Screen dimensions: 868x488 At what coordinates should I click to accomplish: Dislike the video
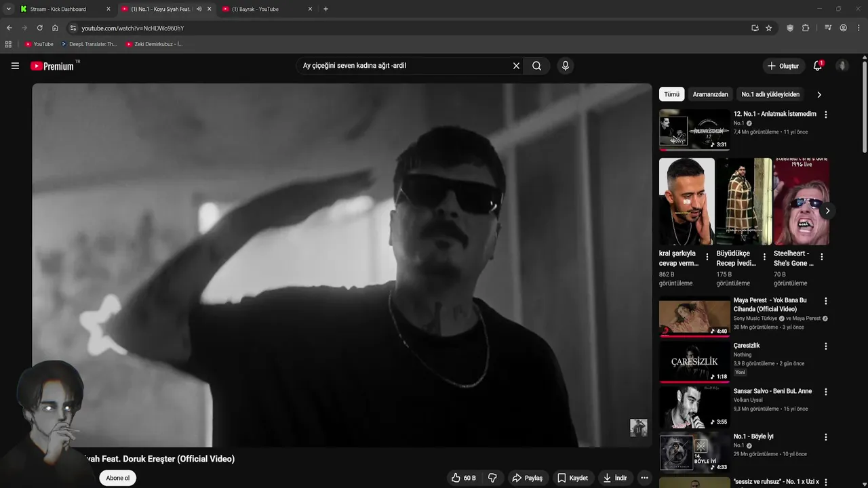pyautogui.click(x=492, y=478)
